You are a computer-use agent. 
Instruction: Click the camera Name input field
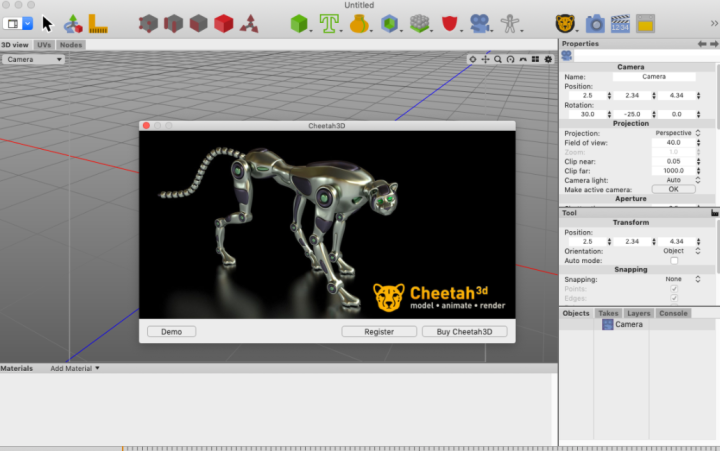(654, 77)
